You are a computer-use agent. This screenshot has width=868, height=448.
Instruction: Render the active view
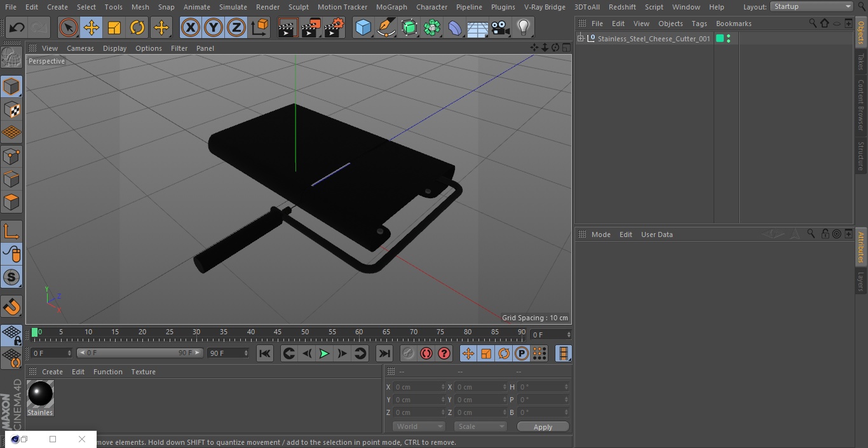(288, 28)
